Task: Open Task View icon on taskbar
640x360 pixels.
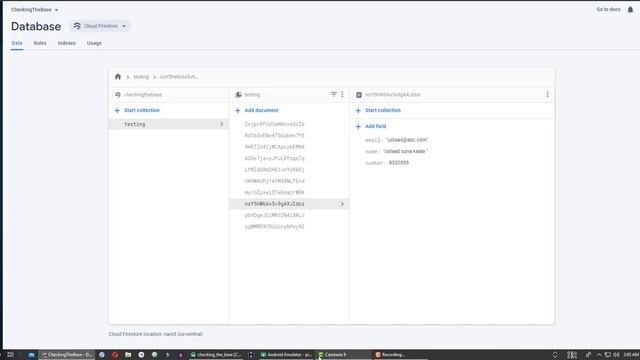Action: [11, 355]
